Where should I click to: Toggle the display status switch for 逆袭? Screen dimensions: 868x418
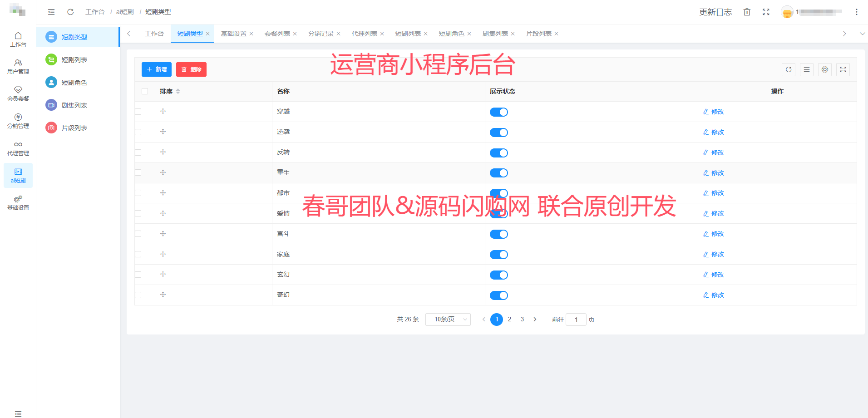(x=498, y=133)
